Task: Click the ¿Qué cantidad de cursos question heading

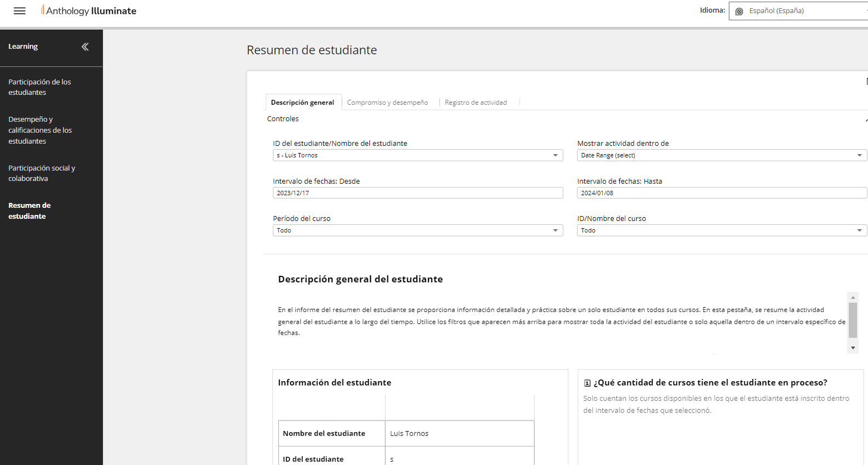Action: coord(711,383)
